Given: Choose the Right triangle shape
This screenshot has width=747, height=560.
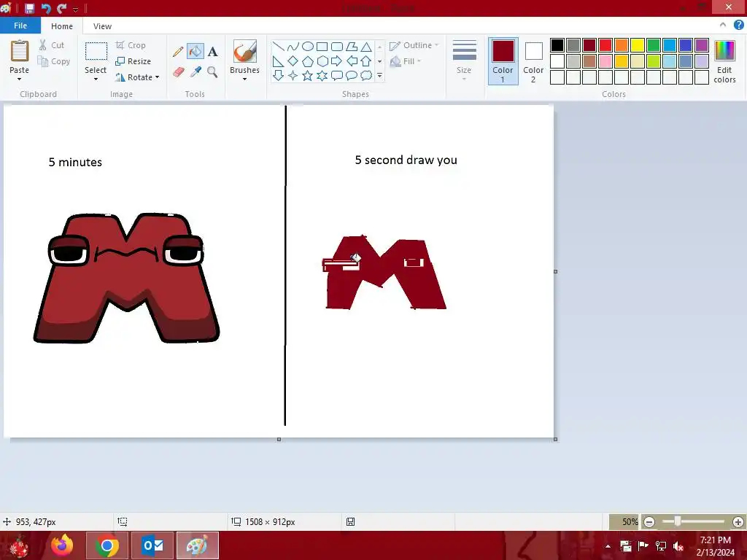Looking at the screenshot, I should pyautogui.click(x=278, y=61).
